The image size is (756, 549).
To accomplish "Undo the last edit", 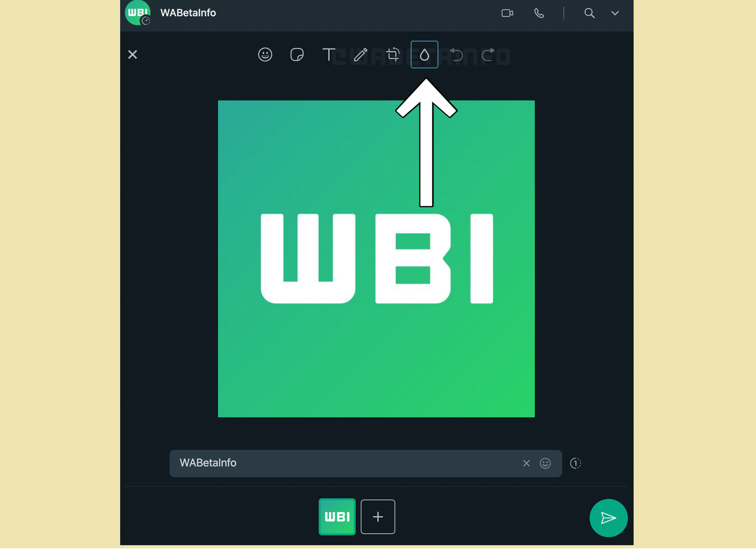I will pos(456,55).
